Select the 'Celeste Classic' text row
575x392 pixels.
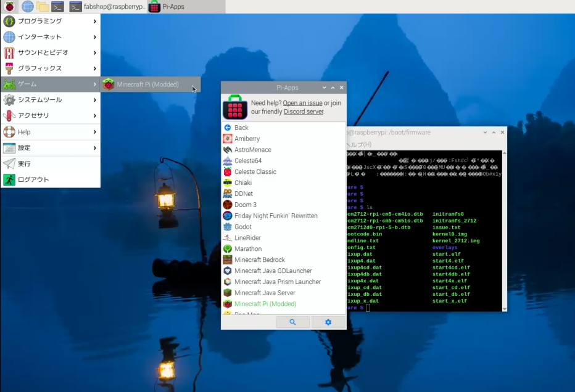pyautogui.click(x=283, y=171)
